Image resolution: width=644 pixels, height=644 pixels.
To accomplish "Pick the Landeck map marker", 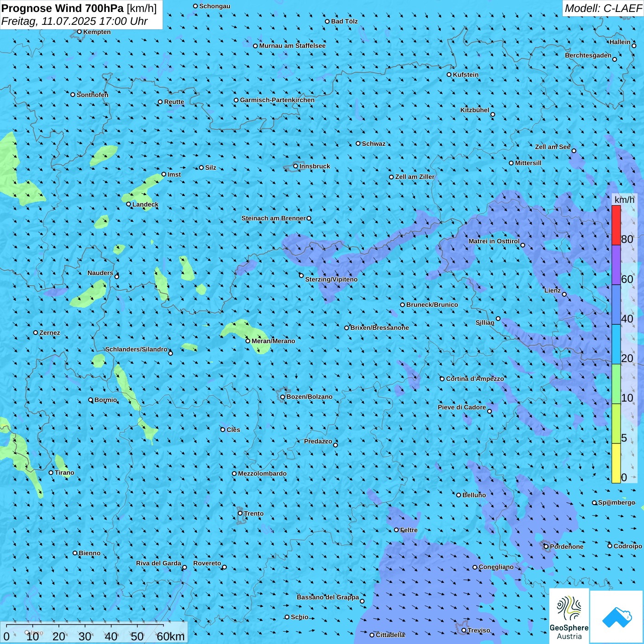I will point(129,204).
